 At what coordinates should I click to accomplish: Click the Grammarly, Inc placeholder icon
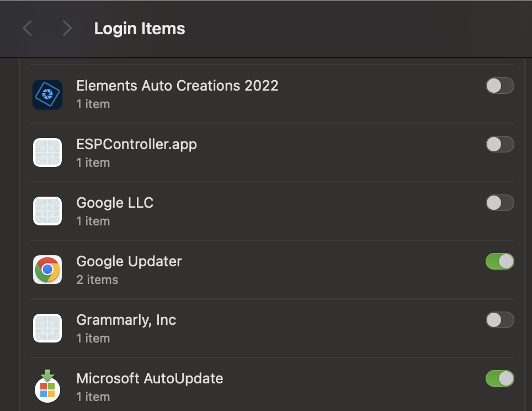(47, 329)
